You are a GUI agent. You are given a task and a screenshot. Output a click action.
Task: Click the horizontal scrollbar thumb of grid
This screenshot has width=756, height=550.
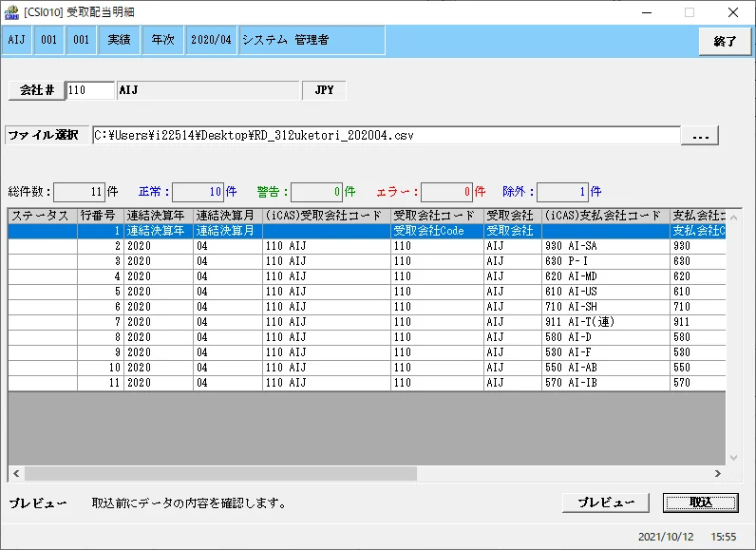pos(221,473)
